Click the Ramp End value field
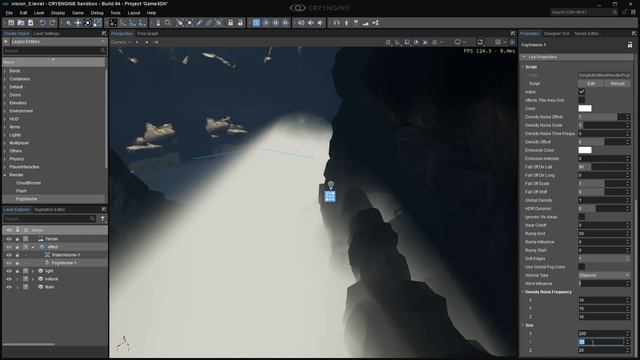This screenshot has width=640, height=360. pyautogui.click(x=601, y=233)
